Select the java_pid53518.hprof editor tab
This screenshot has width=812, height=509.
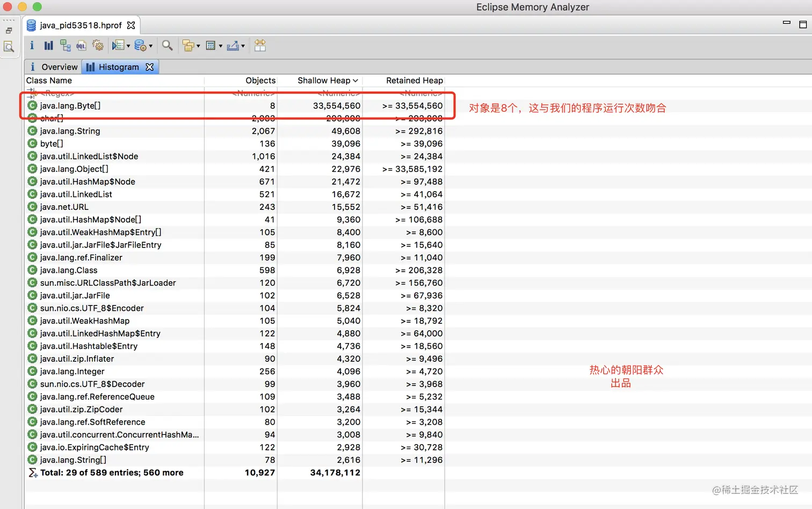pyautogui.click(x=81, y=25)
